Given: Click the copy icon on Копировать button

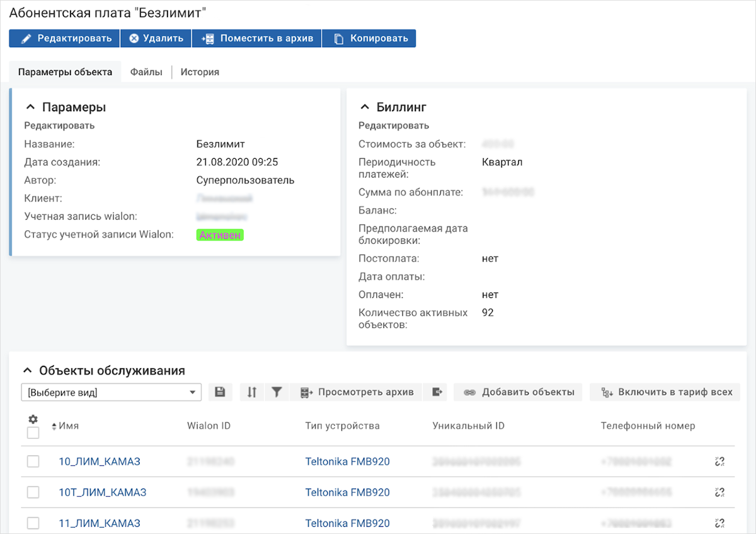Looking at the screenshot, I should [337, 38].
